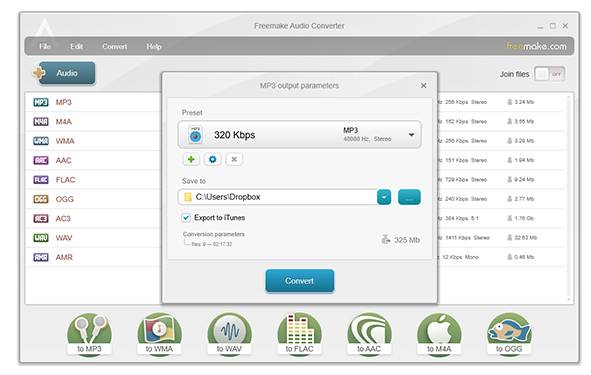
Task: Select the M4A row name
Action: pyautogui.click(x=64, y=122)
